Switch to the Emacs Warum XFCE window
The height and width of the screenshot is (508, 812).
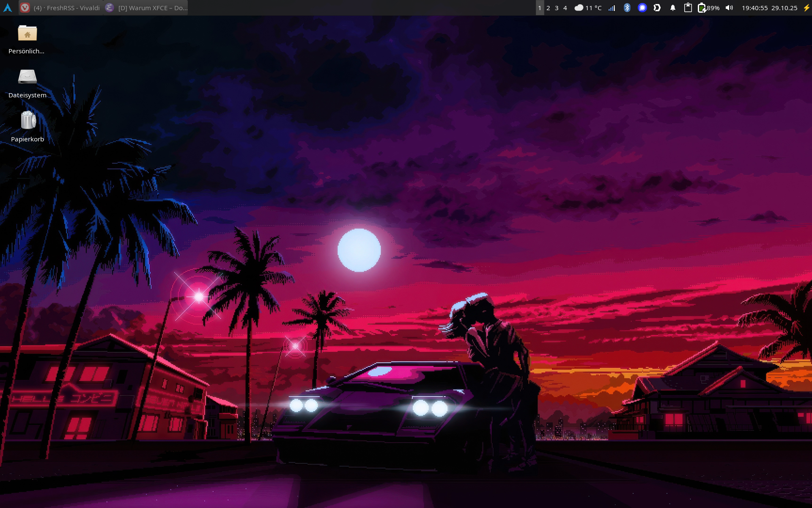coord(146,7)
